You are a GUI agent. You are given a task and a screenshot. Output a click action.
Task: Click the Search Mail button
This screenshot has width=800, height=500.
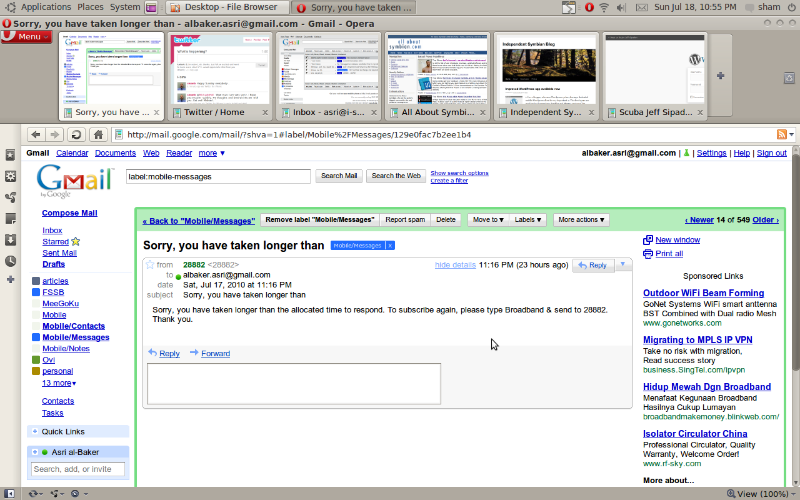[339, 176]
